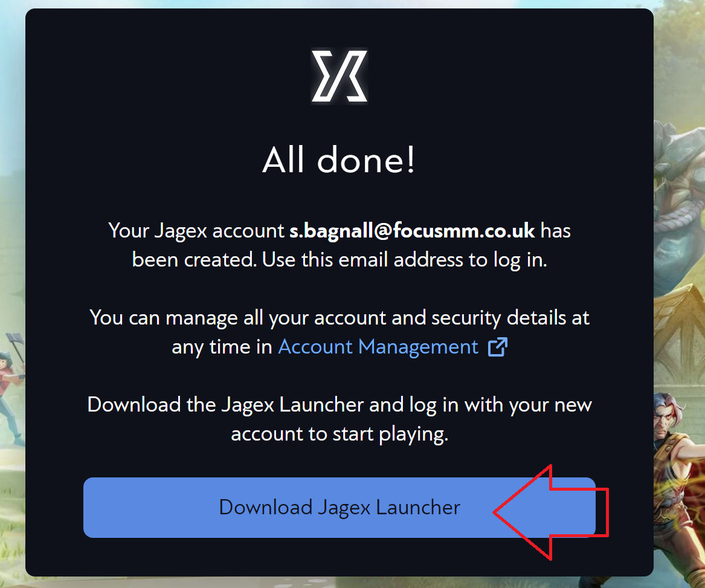Select the "All done!" heading
The height and width of the screenshot is (588, 705).
click(339, 160)
